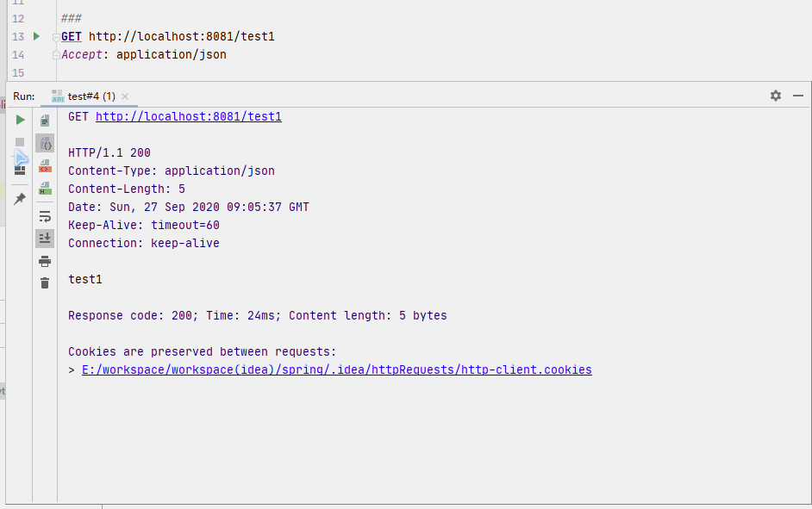Screen dimensions: 812x509
Task: Click the Restore Layout icon
Action: pyautogui.click(x=20, y=170)
